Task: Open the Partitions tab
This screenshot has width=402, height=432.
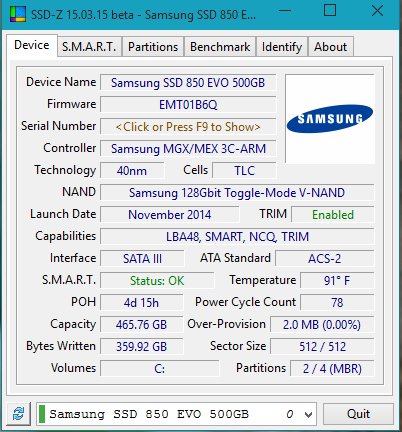Action: (x=153, y=47)
